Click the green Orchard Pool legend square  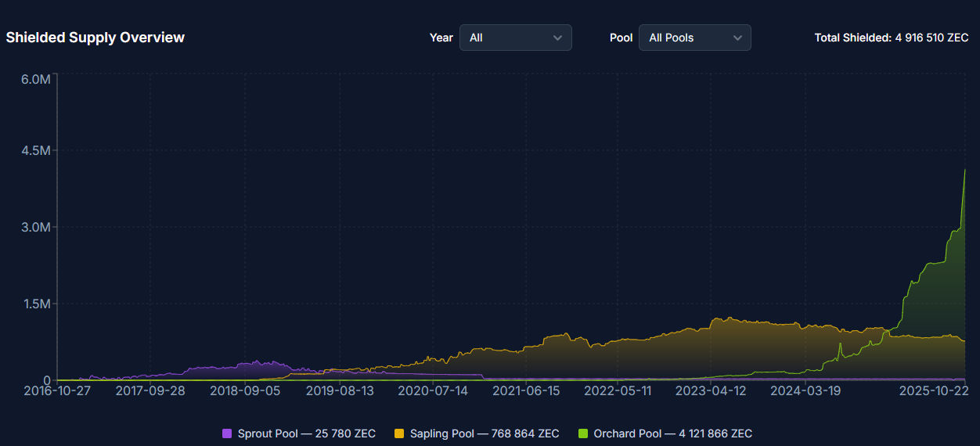[x=583, y=433]
